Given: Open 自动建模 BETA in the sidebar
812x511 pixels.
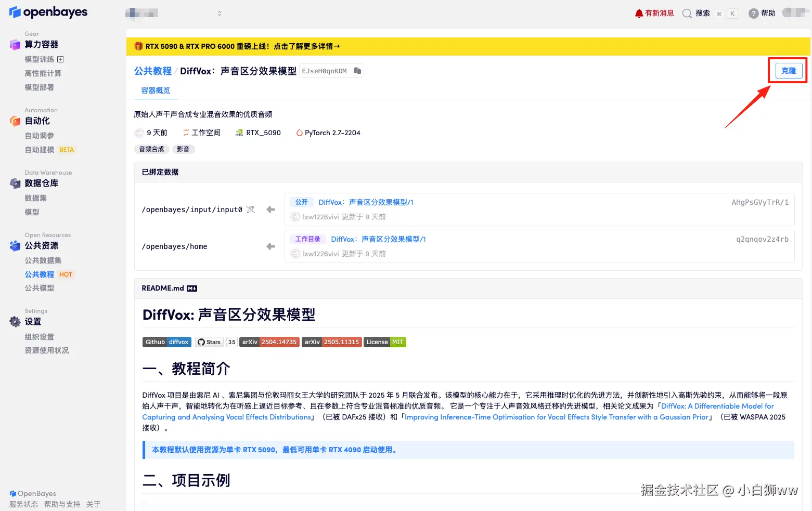Looking at the screenshot, I should (50, 150).
